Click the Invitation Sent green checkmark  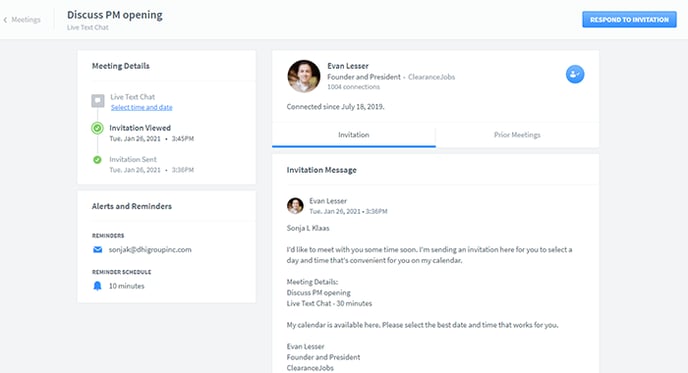click(x=97, y=160)
